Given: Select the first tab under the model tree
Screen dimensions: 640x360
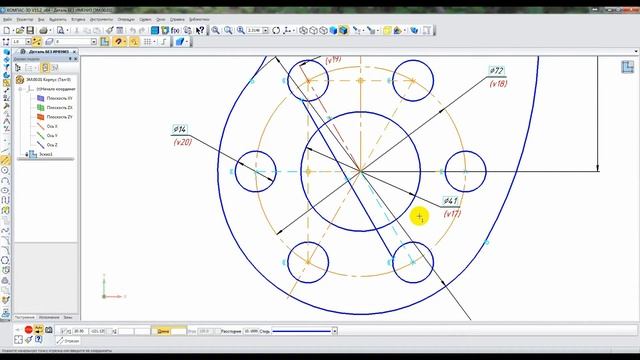Looking at the screenshot, I should pos(25,317).
